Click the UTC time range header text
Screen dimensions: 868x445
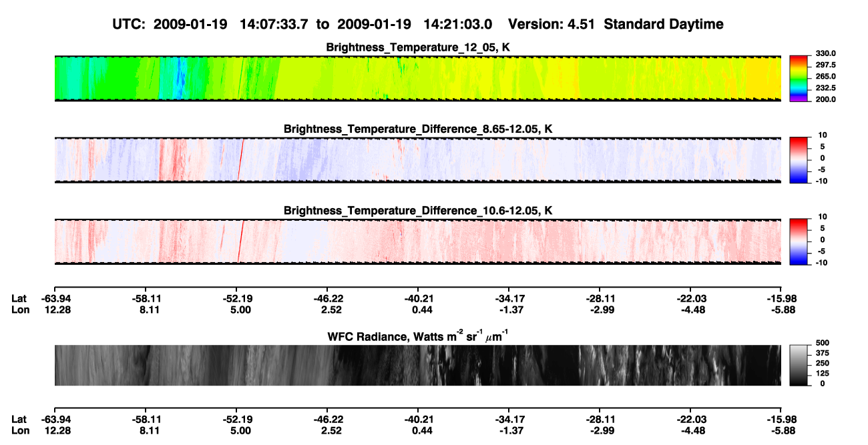click(304, 24)
